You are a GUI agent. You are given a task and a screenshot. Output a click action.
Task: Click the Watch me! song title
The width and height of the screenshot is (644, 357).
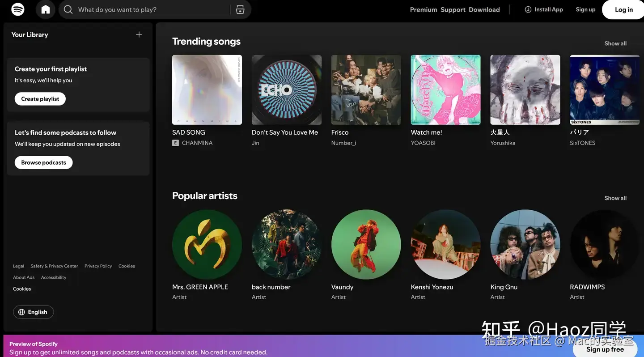coord(426,132)
